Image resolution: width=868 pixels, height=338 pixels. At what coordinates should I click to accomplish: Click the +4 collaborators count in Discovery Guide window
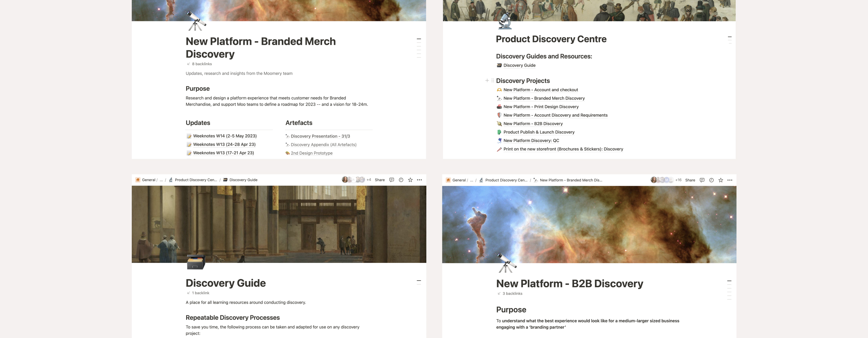coord(369,180)
